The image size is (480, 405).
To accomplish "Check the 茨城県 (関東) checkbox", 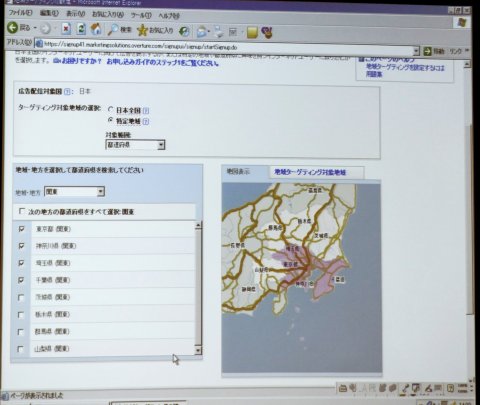I will pyautogui.click(x=21, y=297).
